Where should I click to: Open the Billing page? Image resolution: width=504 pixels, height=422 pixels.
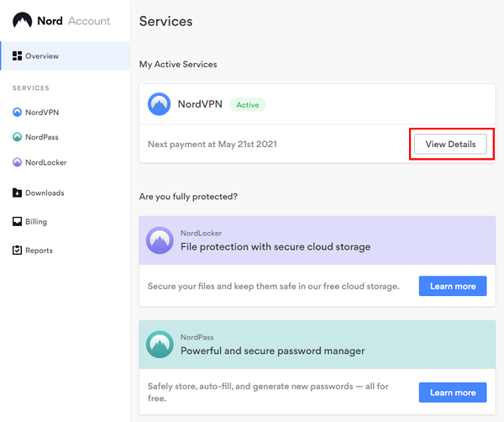click(x=35, y=221)
